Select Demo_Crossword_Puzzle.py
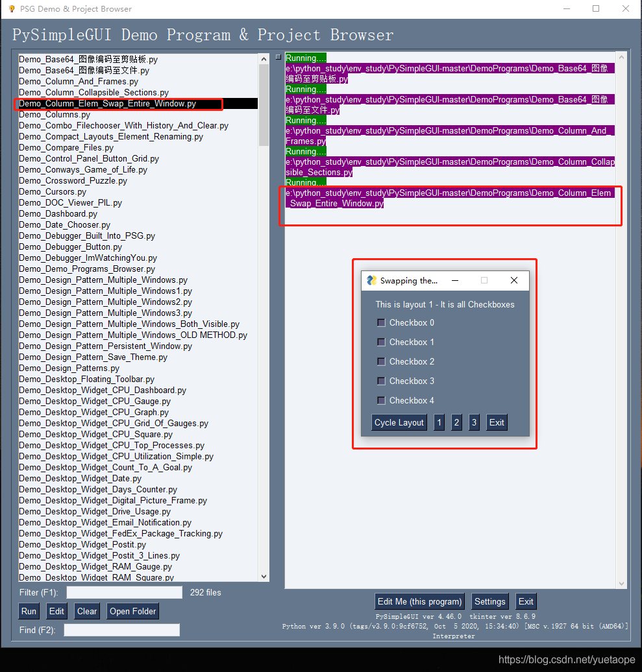 (x=73, y=181)
